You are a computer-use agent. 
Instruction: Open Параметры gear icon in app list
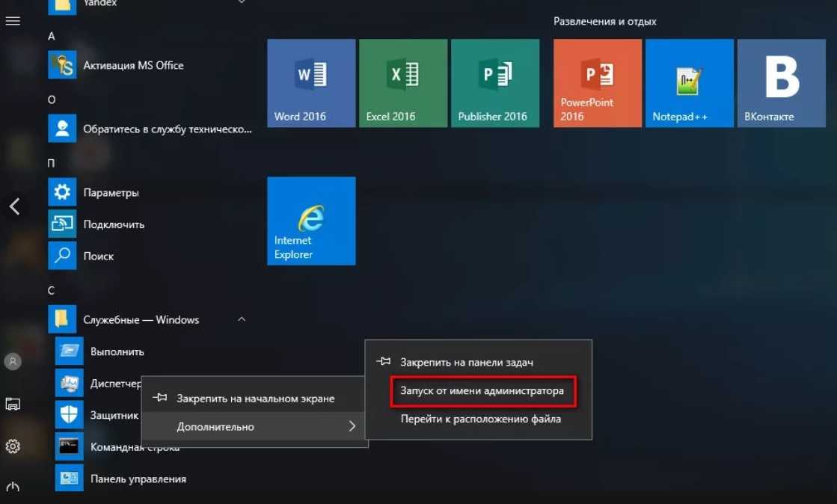(x=62, y=192)
